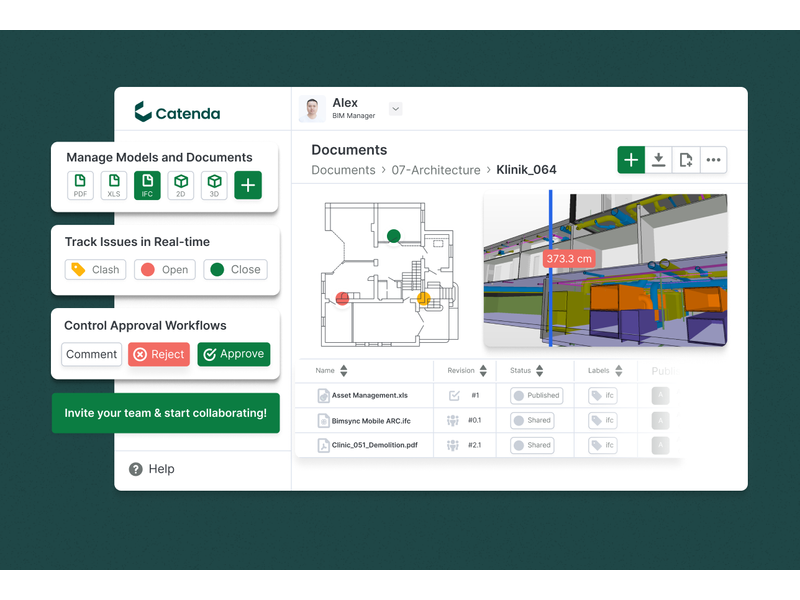The width and height of the screenshot is (800, 600).
Task: Choose the 2D model icon
Action: pyautogui.click(x=180, y=185)
